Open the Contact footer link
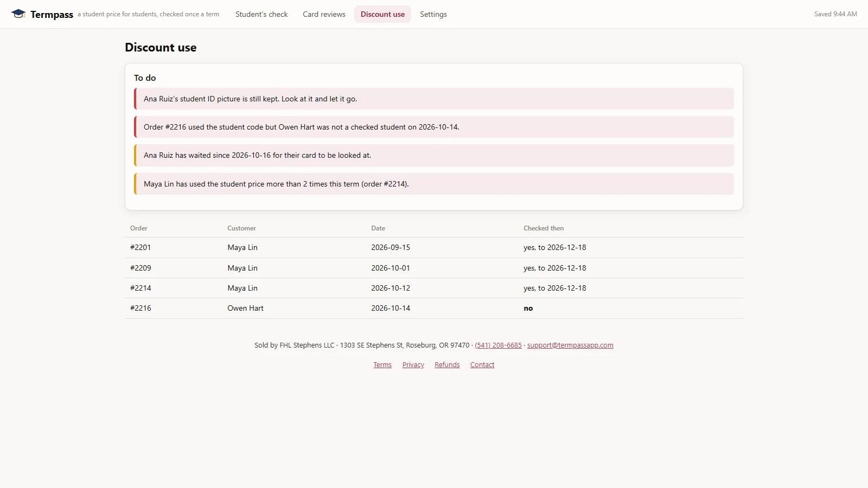 482,365
